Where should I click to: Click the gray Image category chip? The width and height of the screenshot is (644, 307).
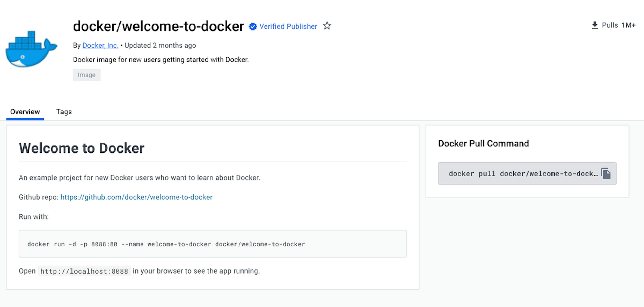87,75
